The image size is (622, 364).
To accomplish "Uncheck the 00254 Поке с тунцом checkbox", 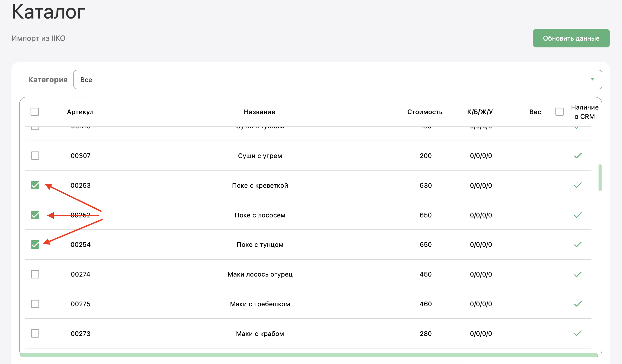I will point(35,244).
